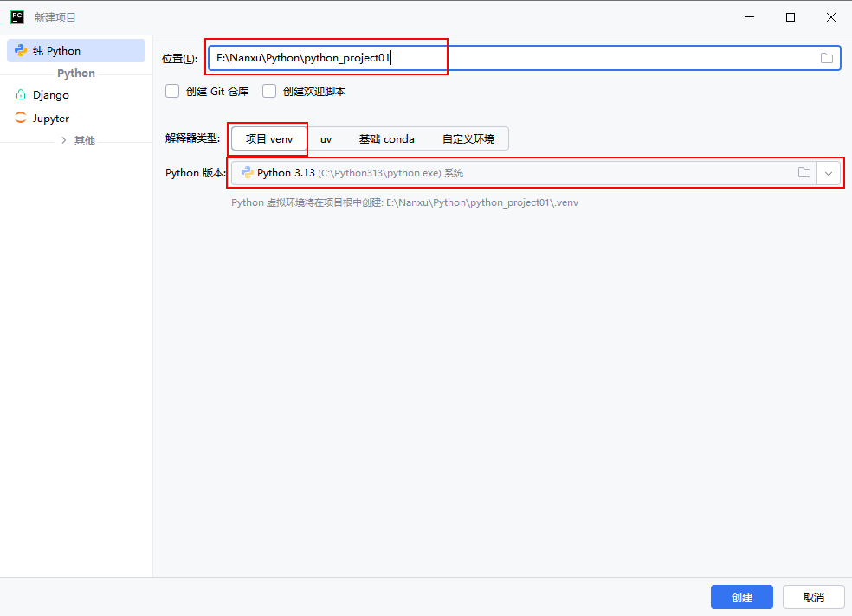Click the Python icon beside 纯 Python
The width and height of the screenshot is (852, 616).
[x=21, y=51]
